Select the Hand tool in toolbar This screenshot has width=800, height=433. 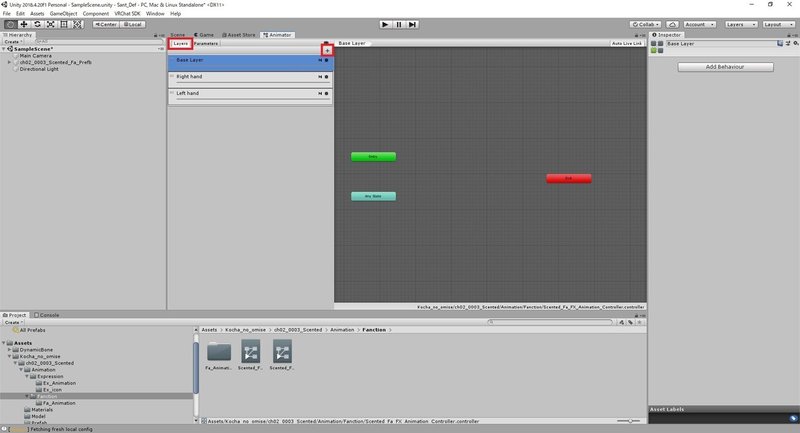[x=10, y=24]
